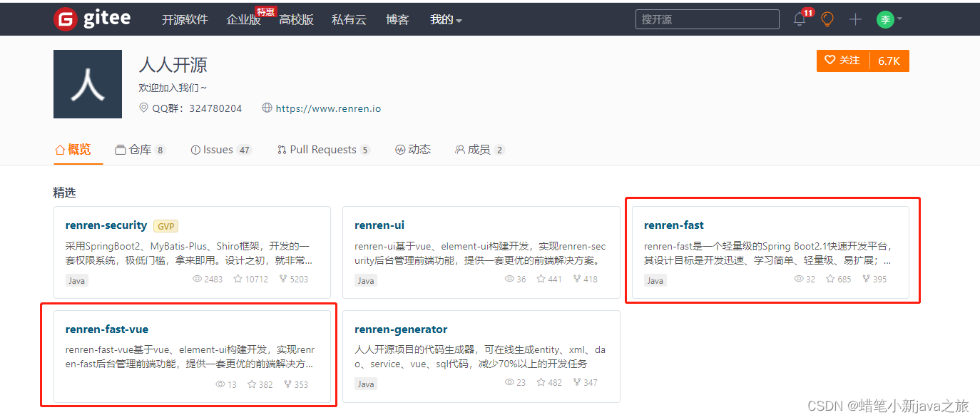This screenshot has height=420, width=980.
Task: Open 开源软件 menu item
Action: click(185, 20)
